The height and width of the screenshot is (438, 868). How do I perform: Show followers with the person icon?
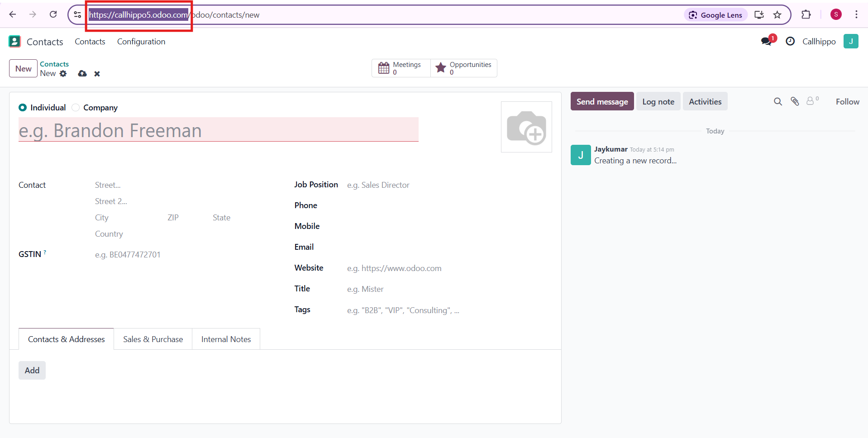pos(812,101)
